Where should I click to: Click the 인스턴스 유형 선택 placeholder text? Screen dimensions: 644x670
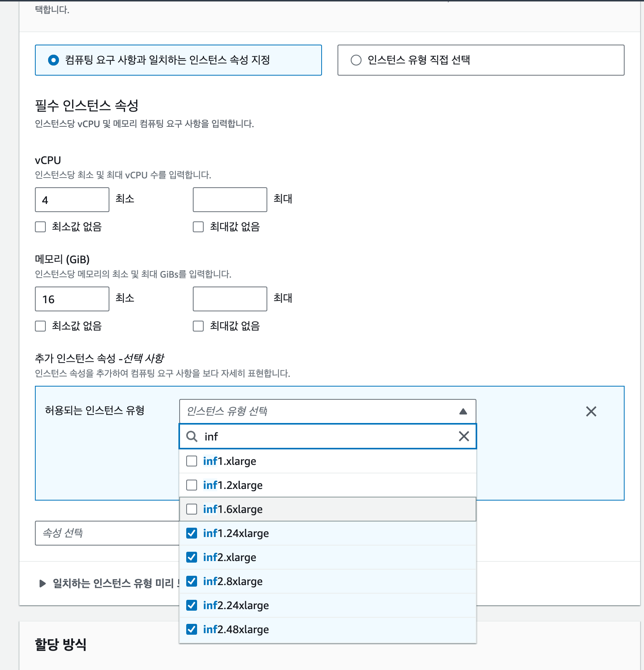[227, 411]
